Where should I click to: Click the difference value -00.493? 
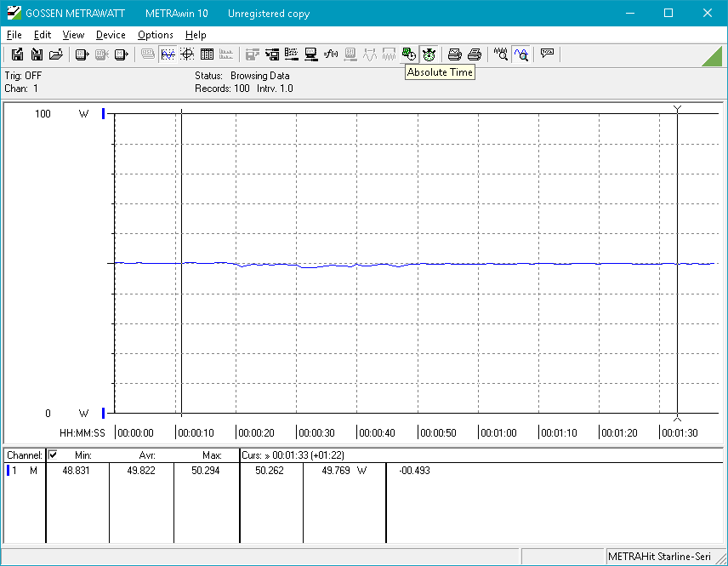point(414,471)
